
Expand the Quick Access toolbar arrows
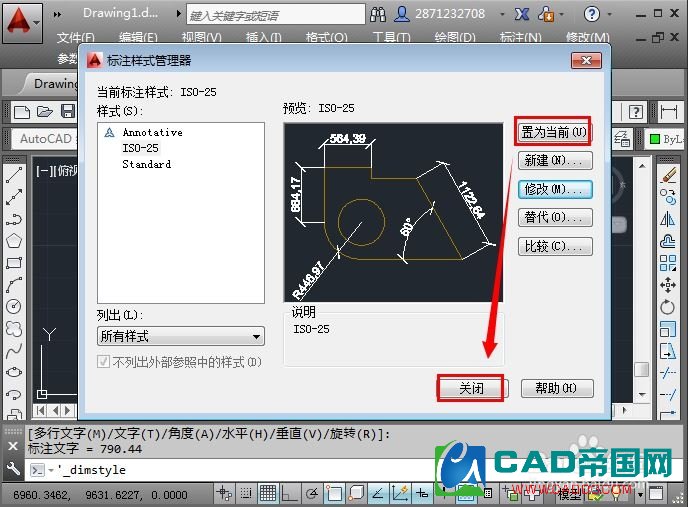57,14
